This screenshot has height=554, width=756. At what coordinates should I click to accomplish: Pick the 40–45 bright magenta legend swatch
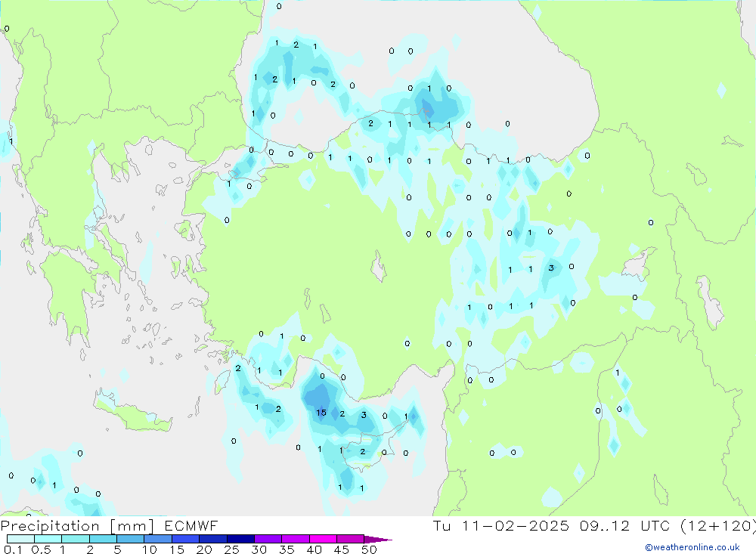pyautogui.click(x=323, y=539)
